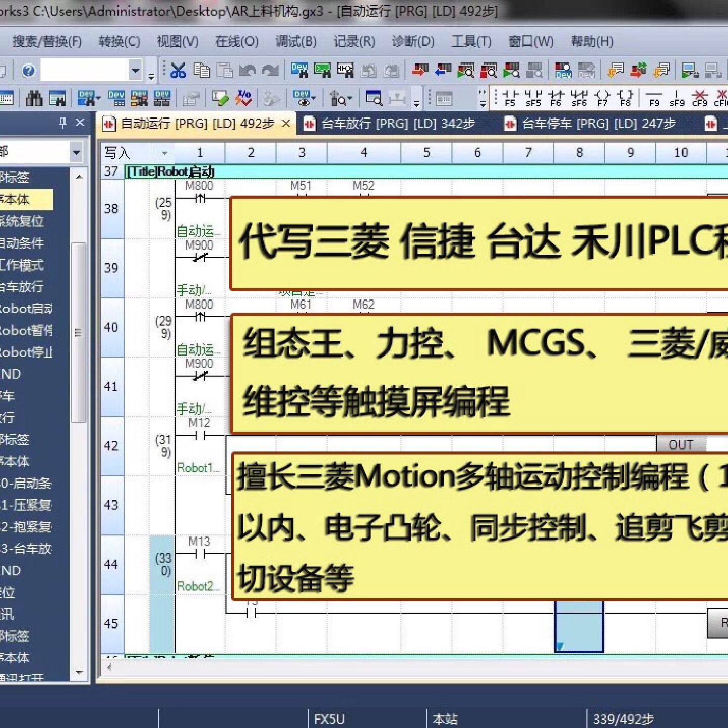Open the 搜索/替换(F) menu
Screen dimensions: 728x728
pos(47,41)
